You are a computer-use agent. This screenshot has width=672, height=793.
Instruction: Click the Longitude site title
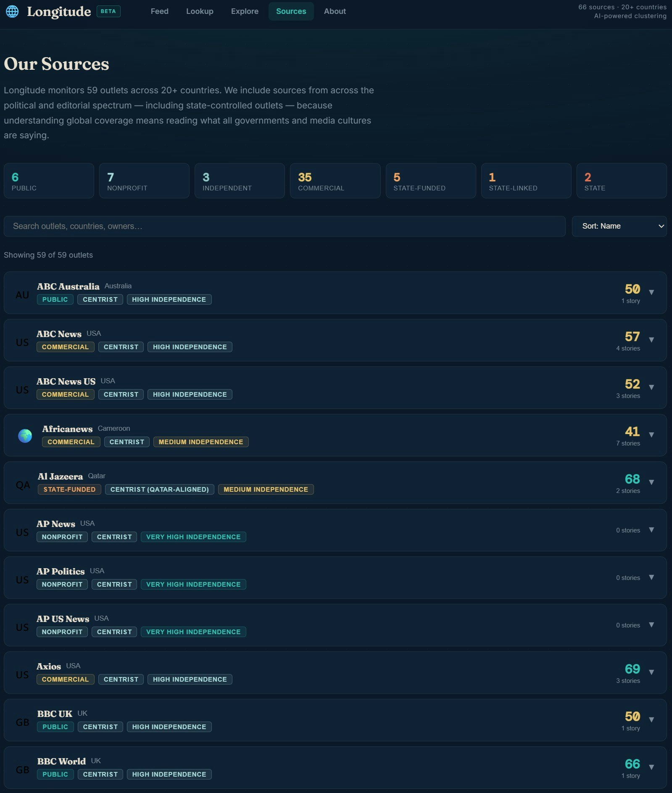pyautogui.click(x=59, y=11)
